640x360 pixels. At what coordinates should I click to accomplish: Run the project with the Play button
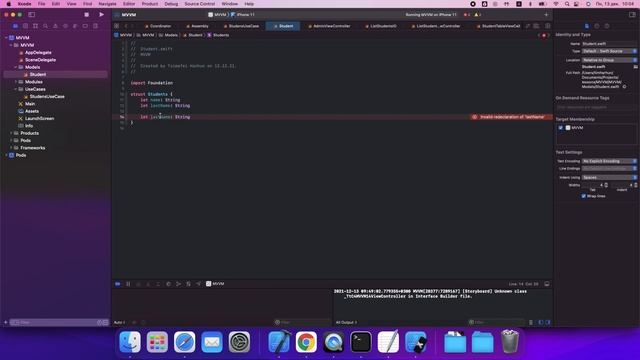pos(101,15)
